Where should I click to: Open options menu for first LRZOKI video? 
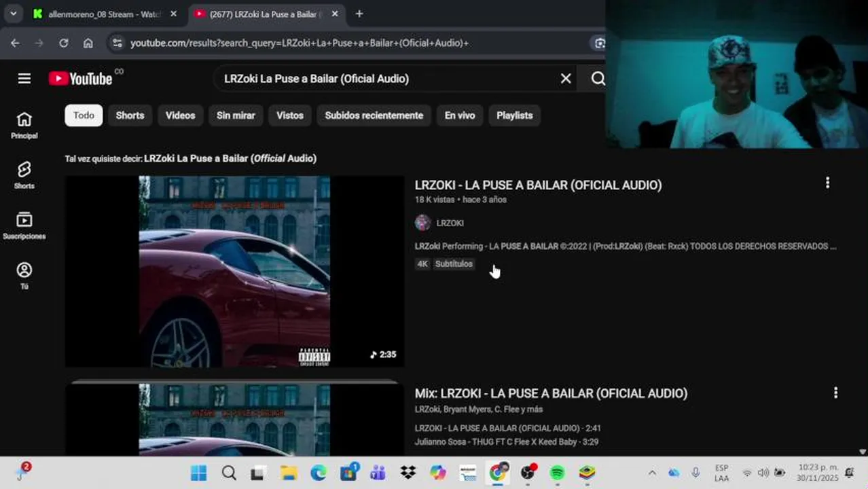click(827, 183)
